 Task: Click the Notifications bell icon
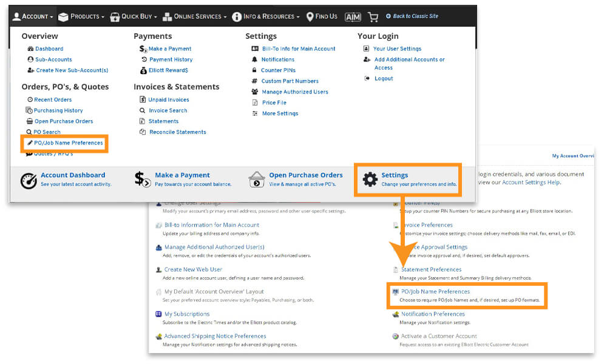click(254, 59)
